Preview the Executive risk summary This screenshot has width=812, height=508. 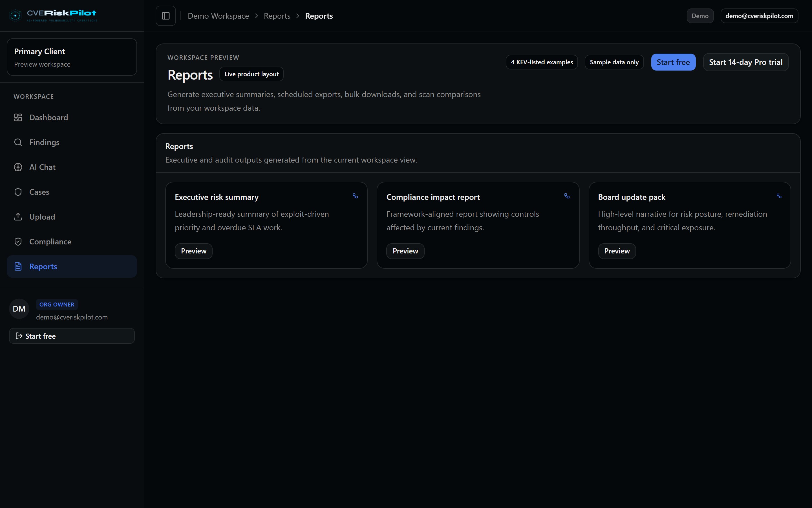194,251
